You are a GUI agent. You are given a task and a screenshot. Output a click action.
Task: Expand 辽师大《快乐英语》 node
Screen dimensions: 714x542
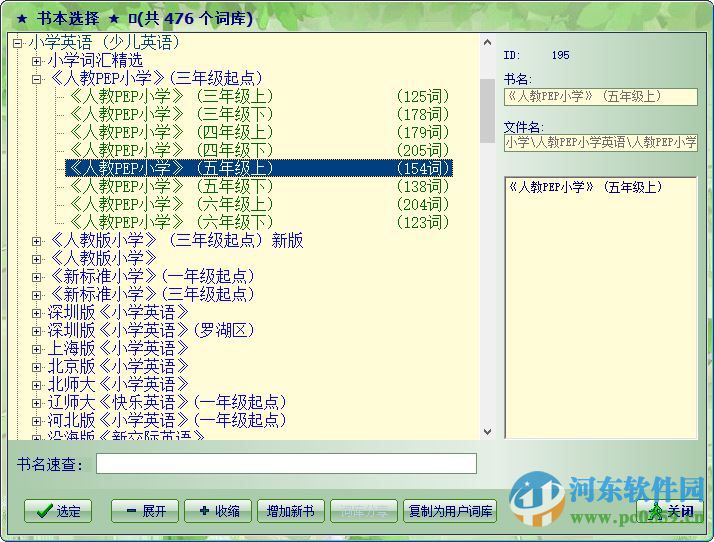[36, 403]
